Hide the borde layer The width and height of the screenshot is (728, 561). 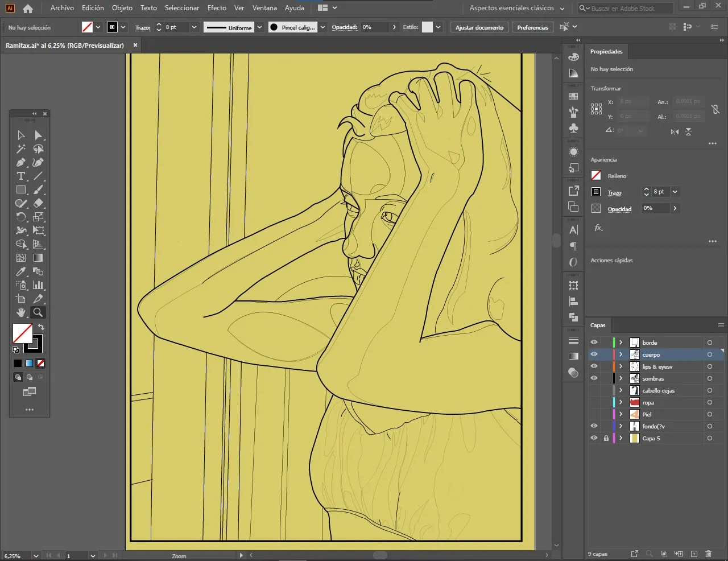coord(594,343)
